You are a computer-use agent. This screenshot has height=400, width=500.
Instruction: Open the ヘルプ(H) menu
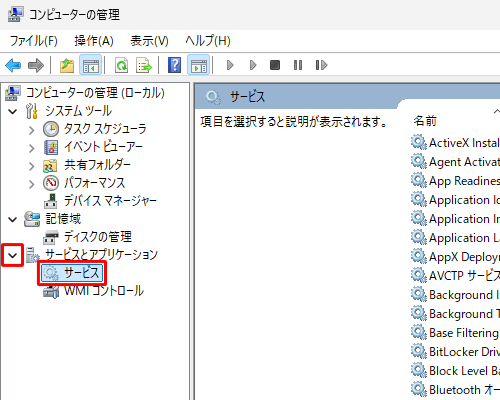[x=208, y=41]
